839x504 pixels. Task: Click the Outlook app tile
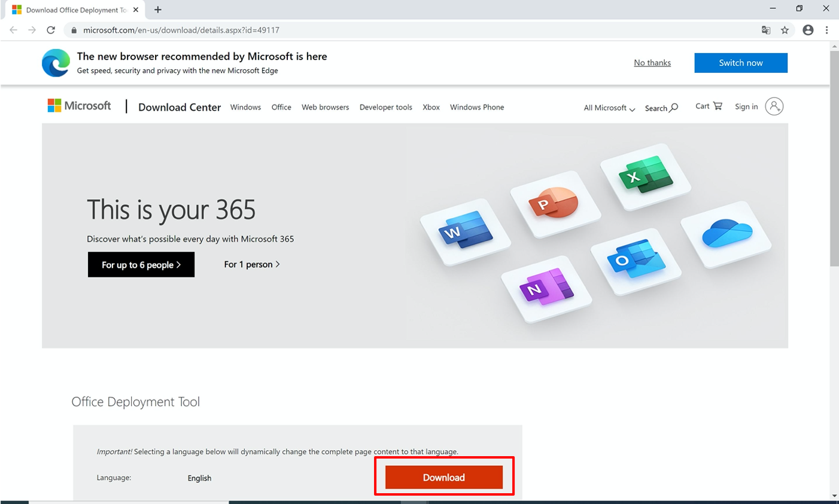coord(636,261)
